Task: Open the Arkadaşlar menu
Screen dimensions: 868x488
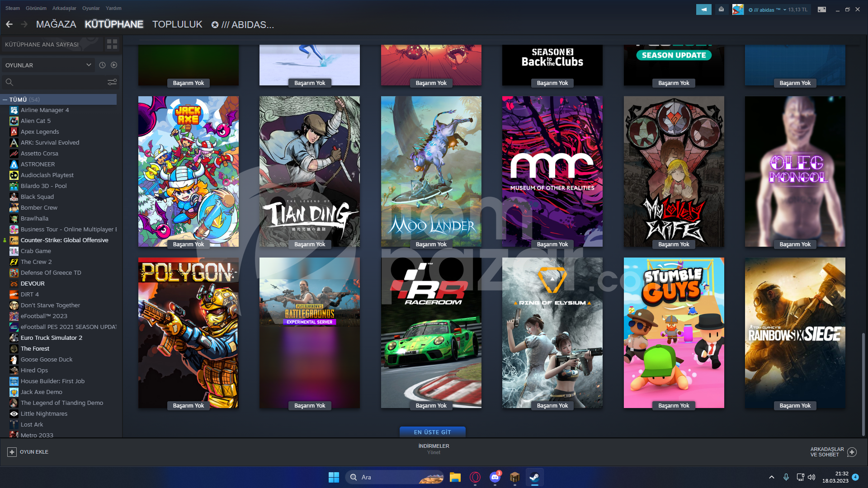Action: pos(64,8)
